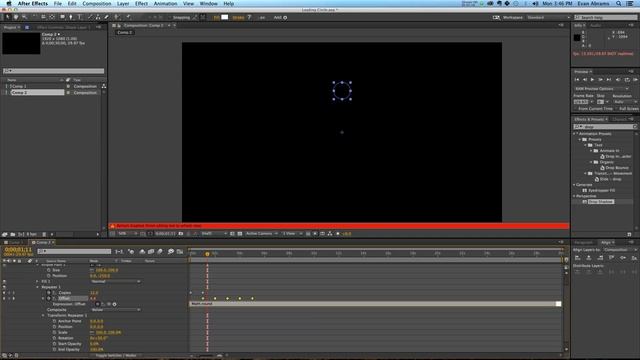This screenshot has height=360, width=640.
Task: Toggle the Shy layers switch in timeline
Action: (142, 251)
